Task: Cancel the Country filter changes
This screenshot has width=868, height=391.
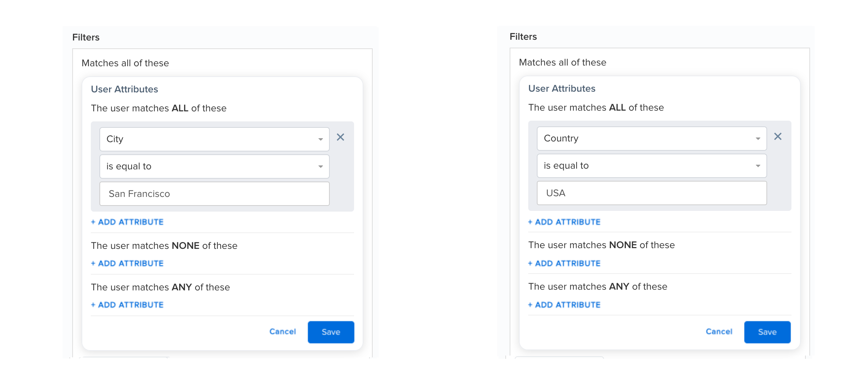Action: click(x=719, y=332)
